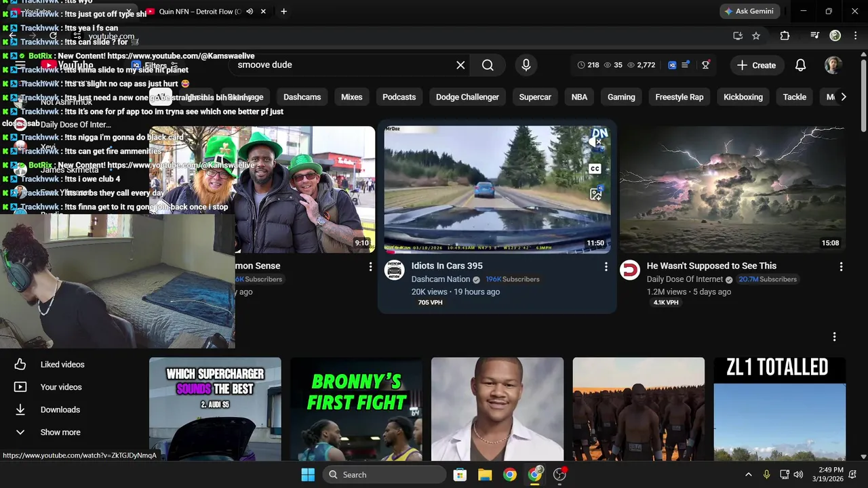This screenshot has height=488, width=868.
Task: Select the Mixes filter chip
Action: point(351,97)
